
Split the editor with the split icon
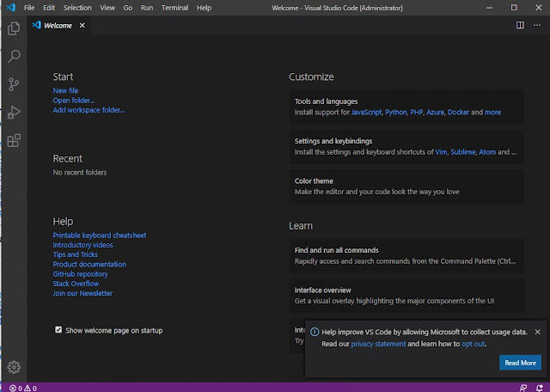tap(520, 25)
